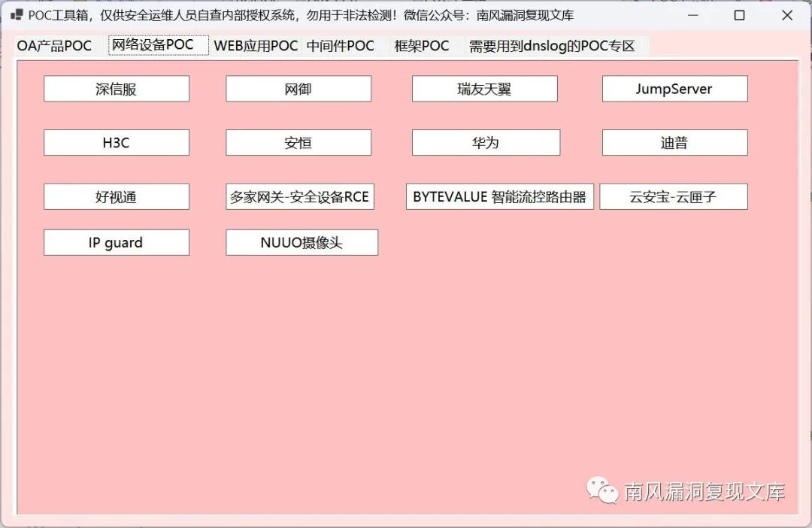Choose the 华为 button
This screenshot has width=812, height=528.
[486, 142]
